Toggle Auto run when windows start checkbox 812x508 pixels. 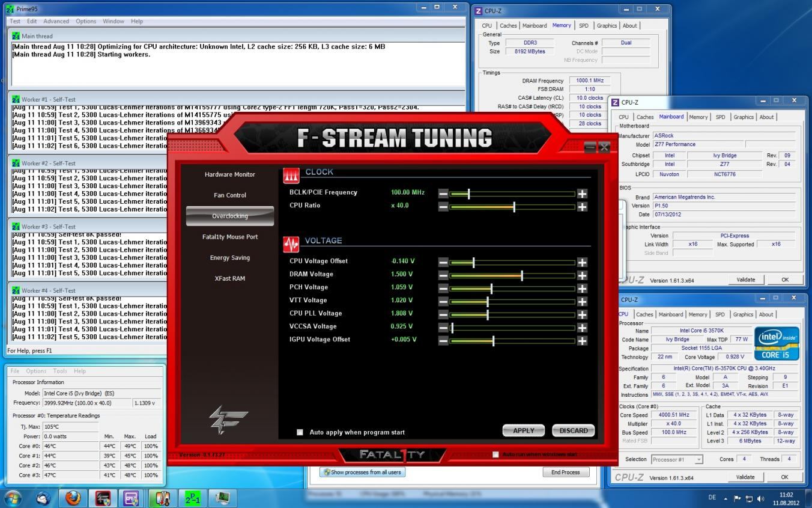(x=495, y=454)
